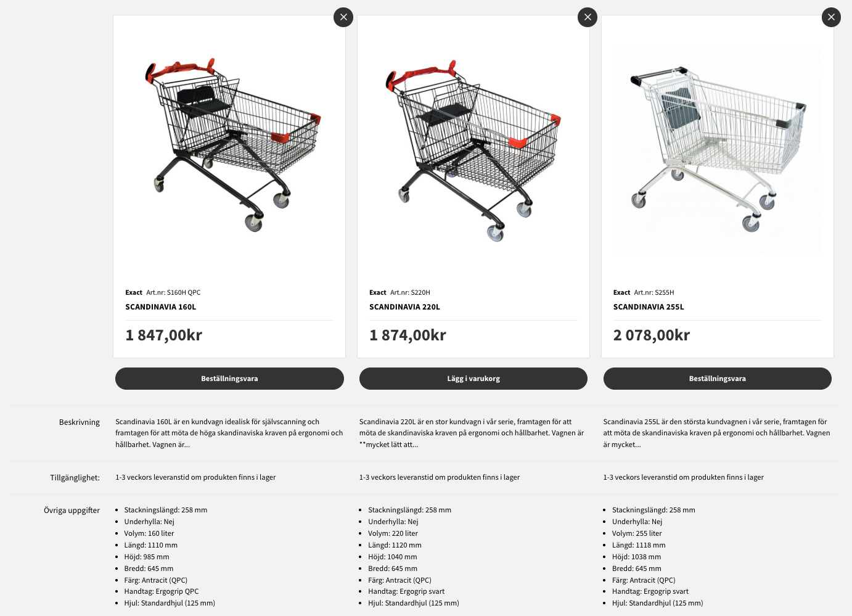Click the Exact brand label for S160H QPC
The image size is (852, 616).
pyautogui.click(x=134, y=293)
